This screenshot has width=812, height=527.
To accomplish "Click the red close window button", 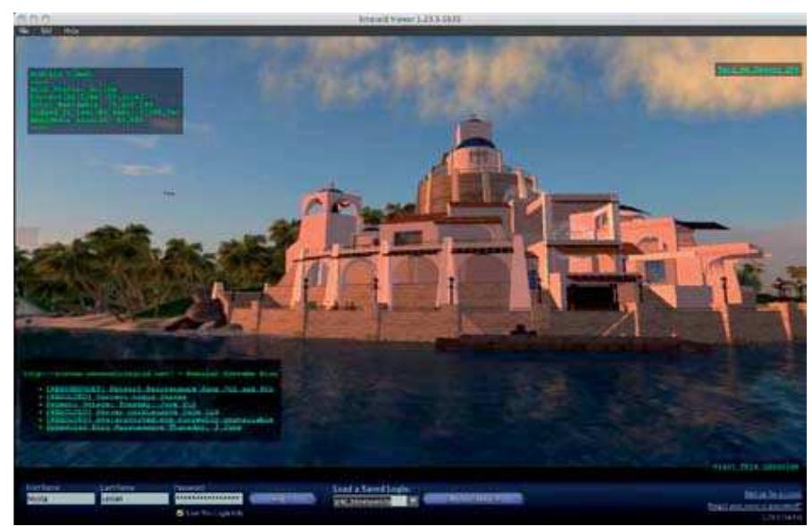I will coord(21,18).
